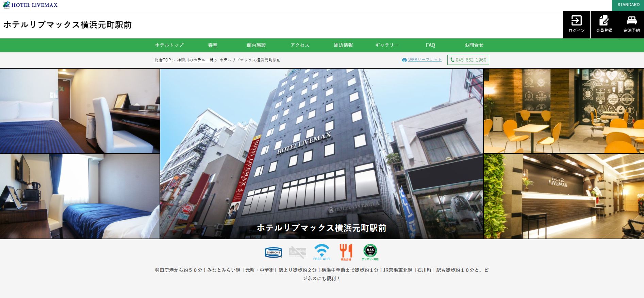
Task: Open the お問合せ (contact) menu item
Action: (474, 45)
